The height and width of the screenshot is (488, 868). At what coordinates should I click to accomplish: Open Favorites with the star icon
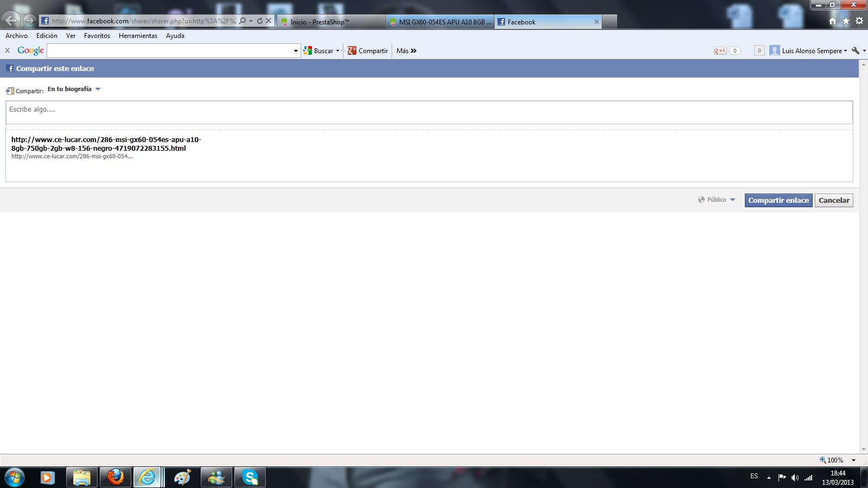click(846, 21)
